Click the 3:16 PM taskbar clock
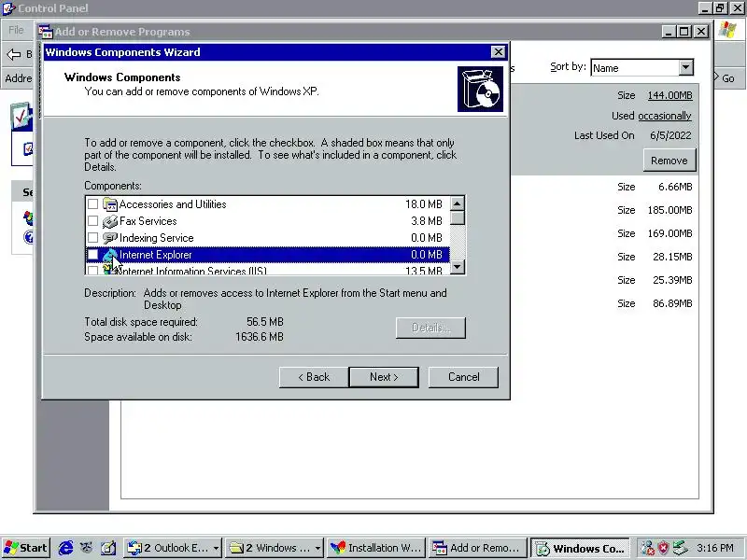747x560 pixels. click(x=714, y=548)
